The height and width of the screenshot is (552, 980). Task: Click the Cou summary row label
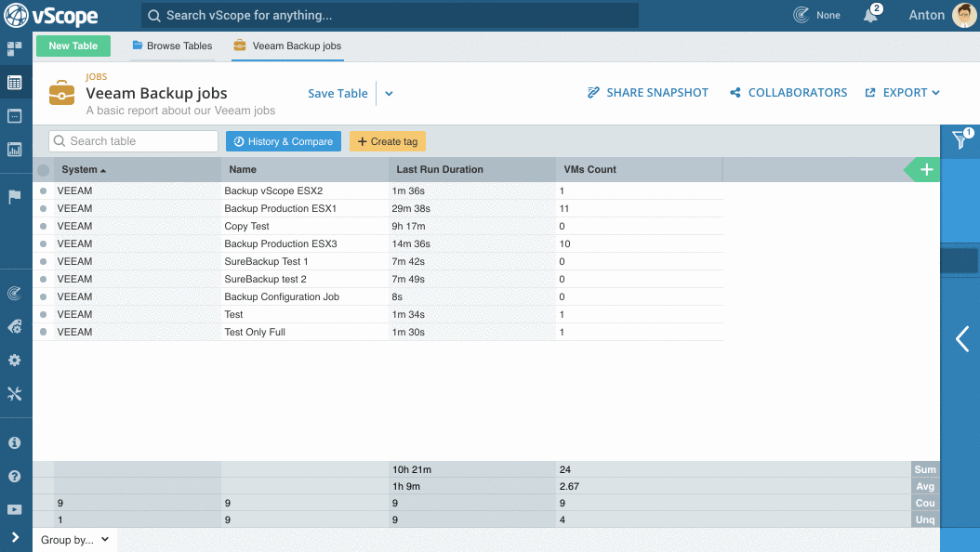(925, 504)
